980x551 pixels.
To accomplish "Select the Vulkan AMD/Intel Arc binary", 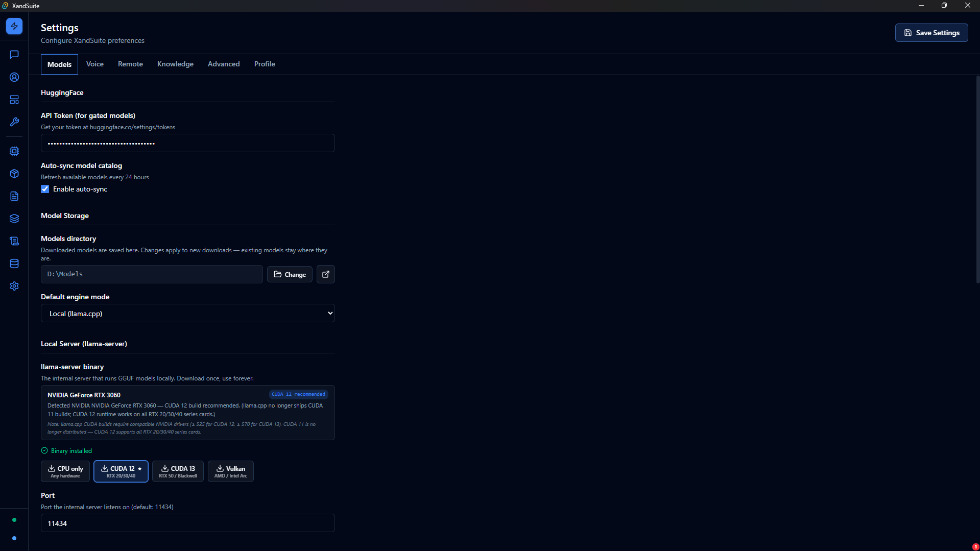I will click(230, 471).
